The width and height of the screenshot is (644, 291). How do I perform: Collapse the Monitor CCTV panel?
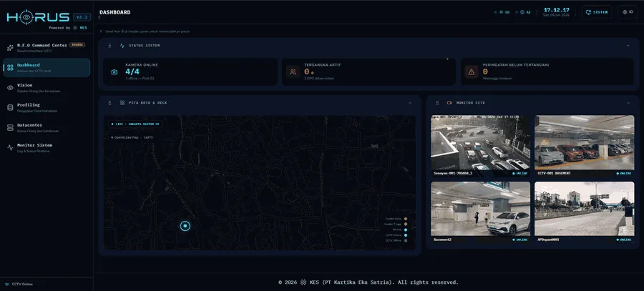pyautogui.click(x=628, y=103)
